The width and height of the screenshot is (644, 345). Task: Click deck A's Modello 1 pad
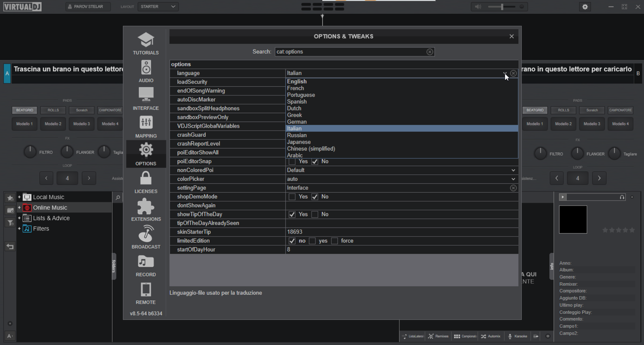point(24,124)
